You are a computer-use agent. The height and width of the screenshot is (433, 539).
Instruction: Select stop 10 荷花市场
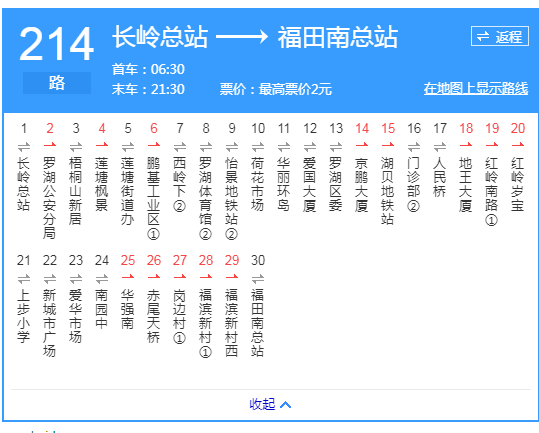point(258,184)
